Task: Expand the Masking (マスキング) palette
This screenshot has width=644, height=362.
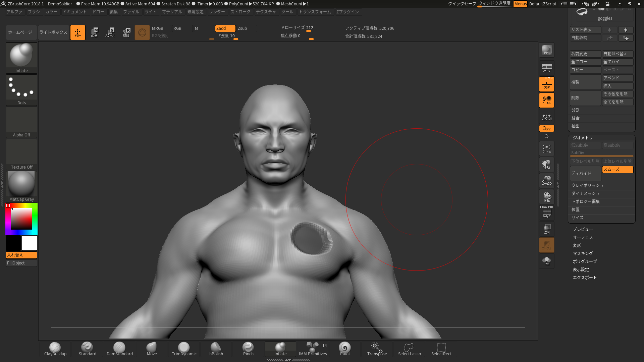Action: pyautogui.click(x=583, y=254)
